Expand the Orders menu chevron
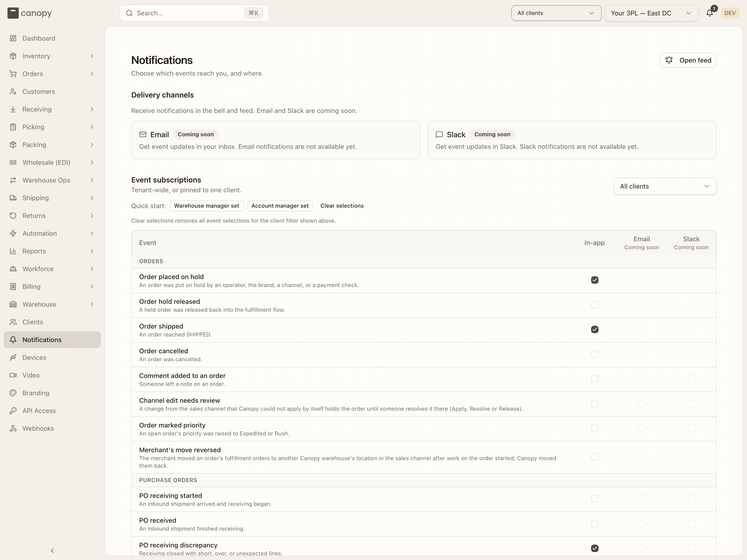 pos(92,74)
